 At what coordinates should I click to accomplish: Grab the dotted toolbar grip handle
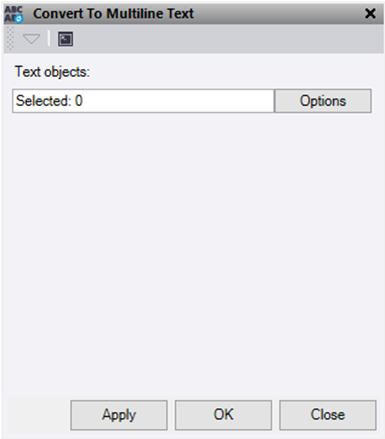[x=10, y=39]
